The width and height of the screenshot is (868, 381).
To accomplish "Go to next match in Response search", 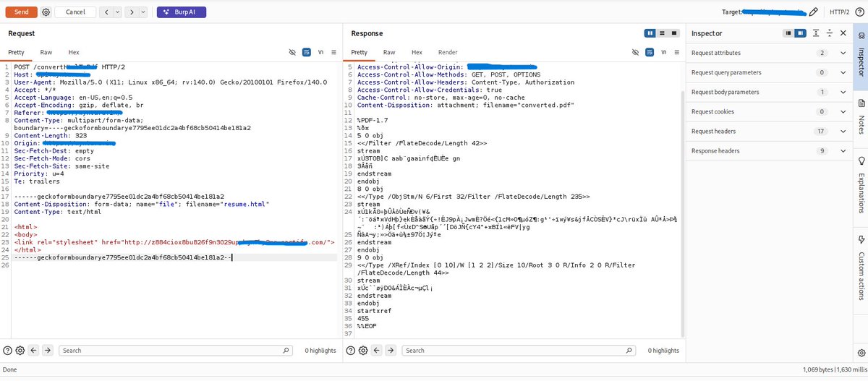I will point(390,350).
